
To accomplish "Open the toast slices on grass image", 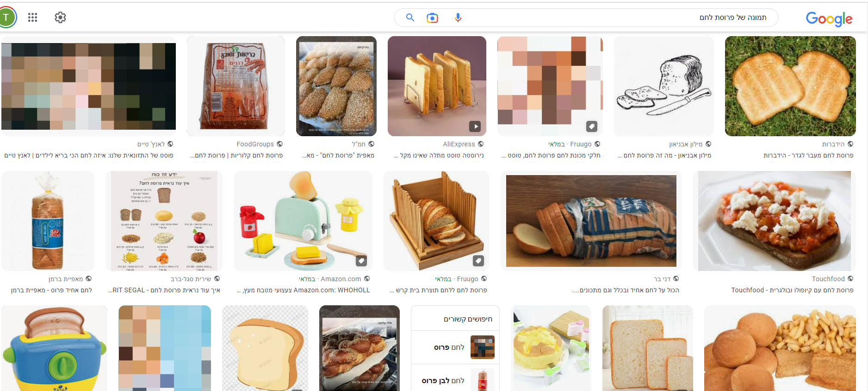I will pyautogui.click(x=790, y=86).
